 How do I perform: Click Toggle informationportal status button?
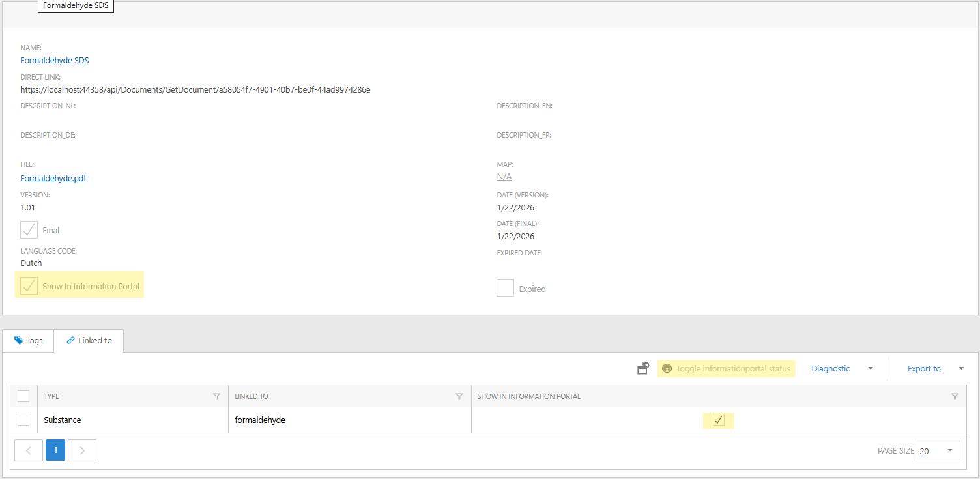click(727, 369)
